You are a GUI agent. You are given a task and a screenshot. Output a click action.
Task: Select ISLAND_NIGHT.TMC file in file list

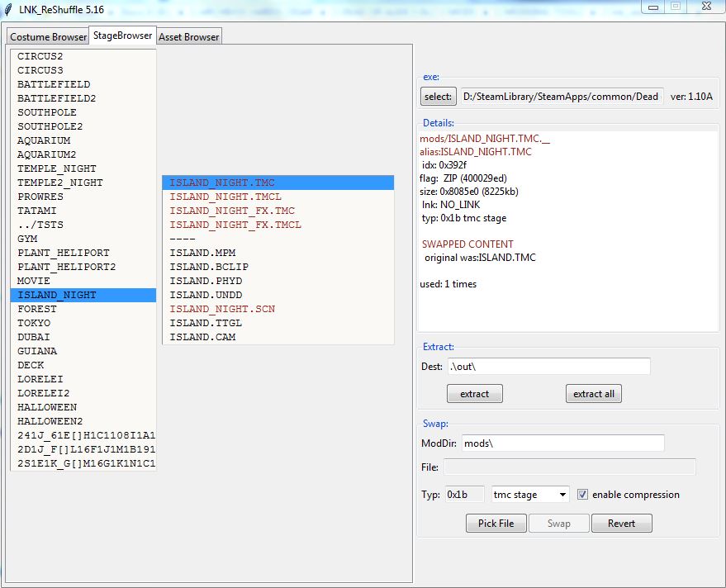(278, 183)
